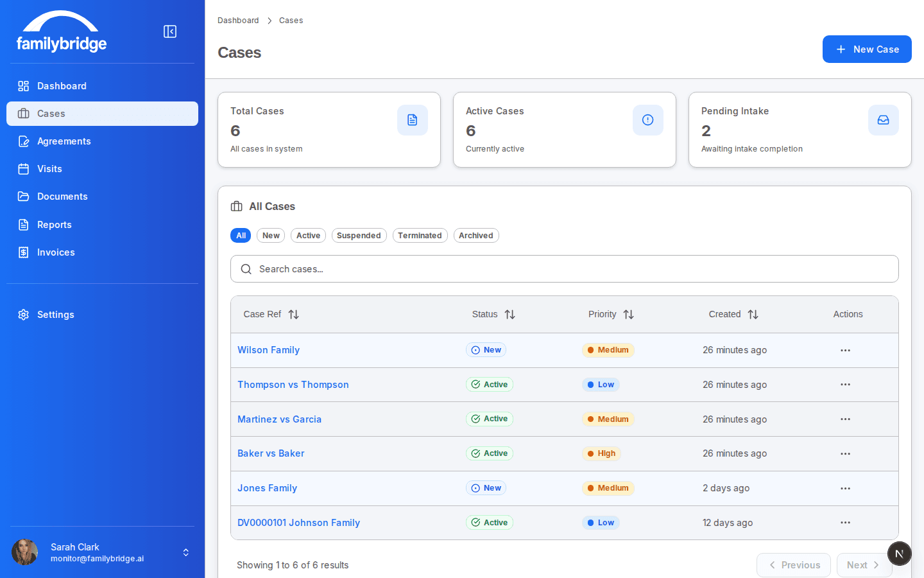The image size is (924, 578).
Task: Open the Thompson vs Thompson case
Action: (293, 384)
